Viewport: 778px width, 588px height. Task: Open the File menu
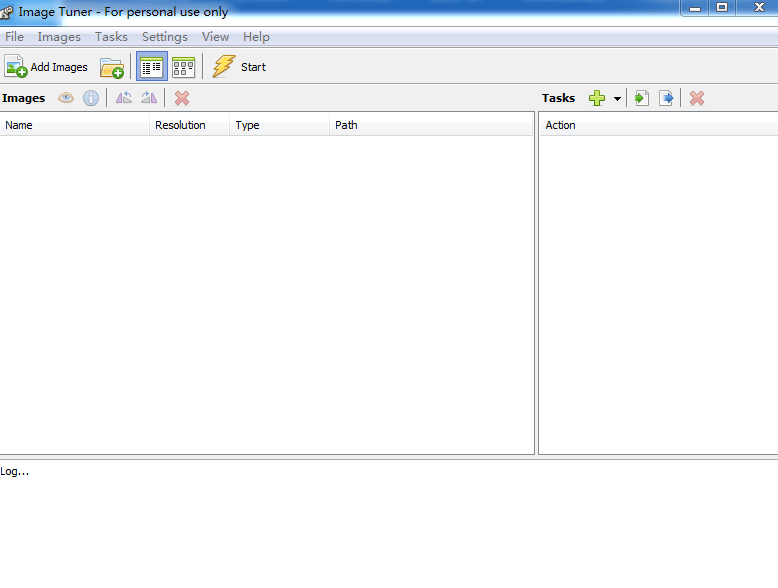tap(14, 37)
